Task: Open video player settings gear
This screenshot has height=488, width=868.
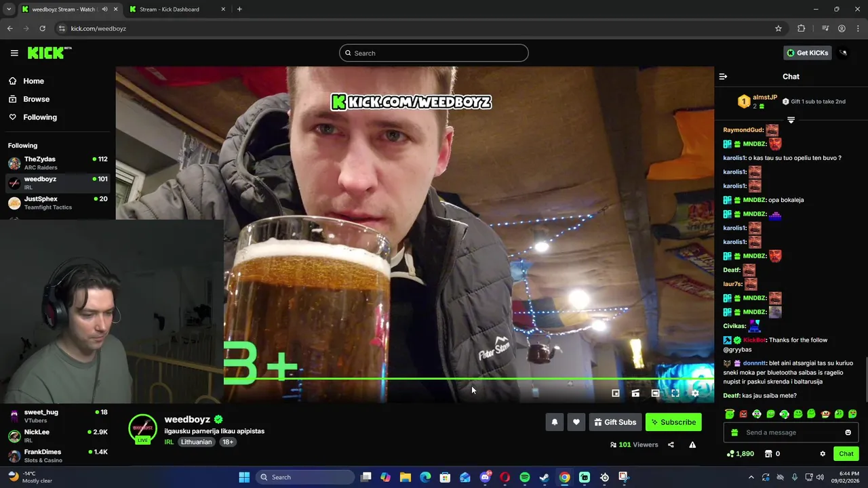Action: [695, 393]
